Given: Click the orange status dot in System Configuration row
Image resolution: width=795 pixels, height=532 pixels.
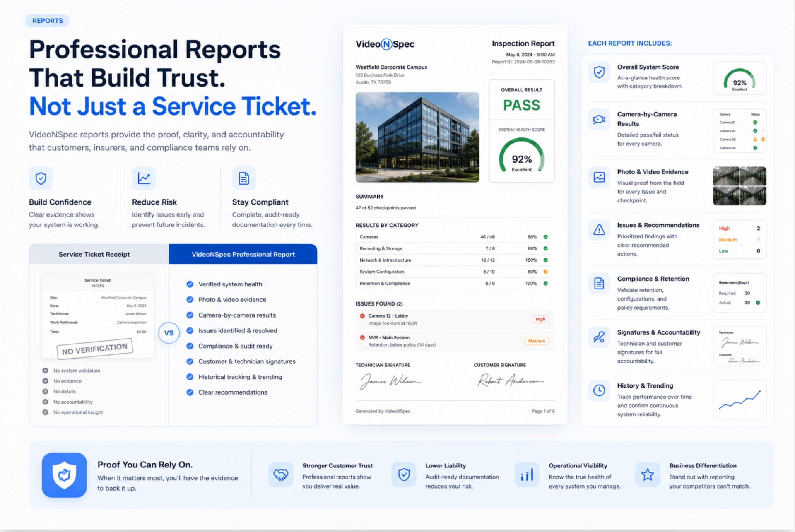Looking at the screenshot, I should pyautogui.click(x=546, y=272).
